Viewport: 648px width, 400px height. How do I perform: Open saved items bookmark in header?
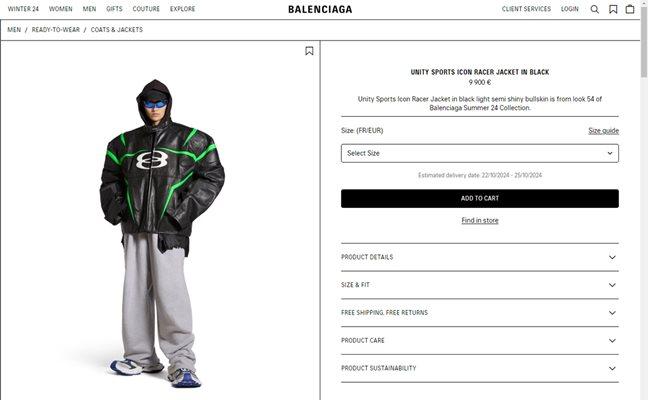[x=613, y=9]
